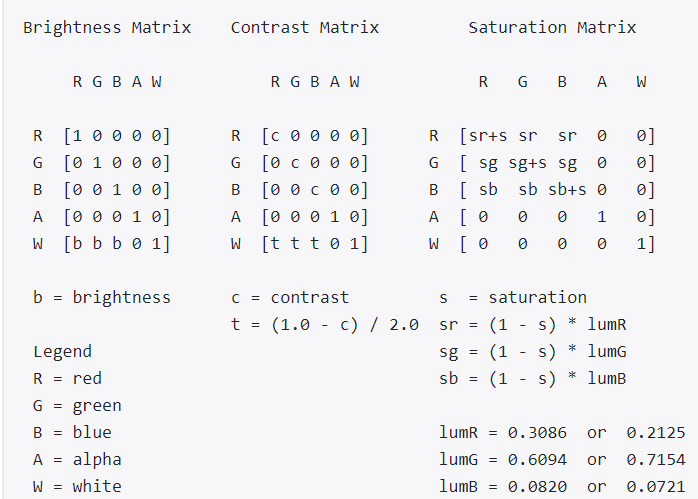Click the Contrast Matrix heading

click(305, 27)
